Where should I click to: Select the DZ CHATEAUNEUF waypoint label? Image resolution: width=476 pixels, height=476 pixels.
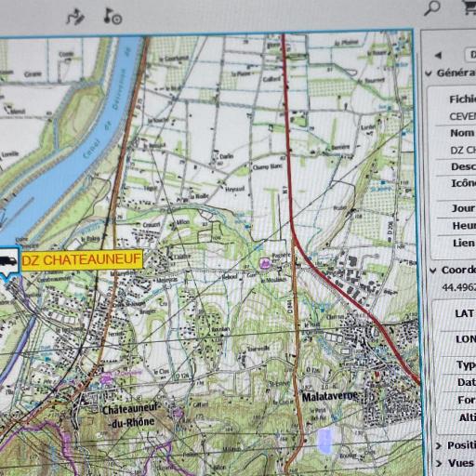pyautogui.click(x=82, y=260)
